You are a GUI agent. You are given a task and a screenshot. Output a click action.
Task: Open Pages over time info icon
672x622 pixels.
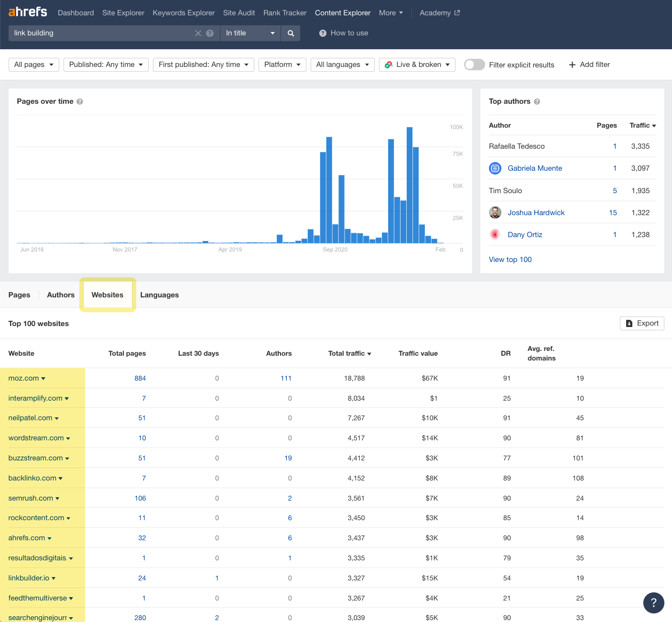coord(80,101)
